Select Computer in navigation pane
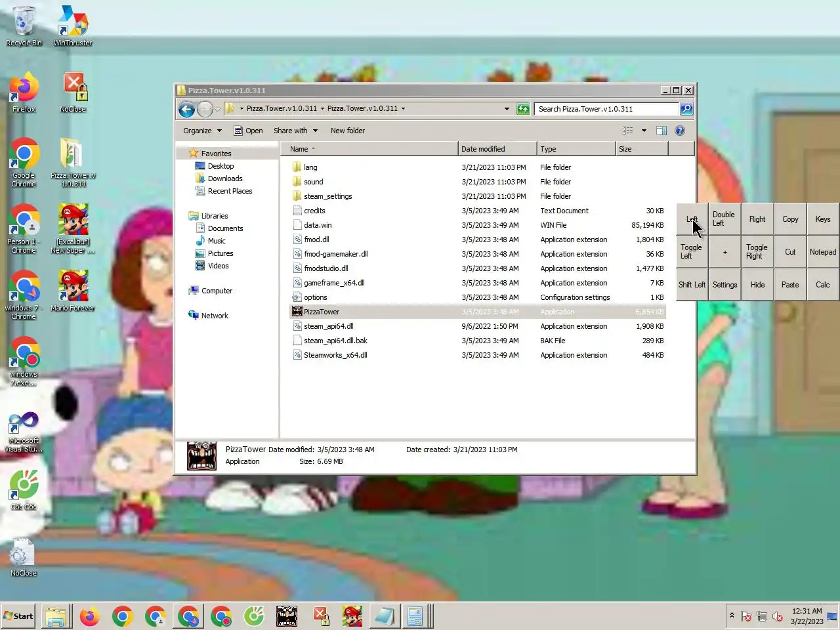Viewport: 840px width, 630px height. 217,291
